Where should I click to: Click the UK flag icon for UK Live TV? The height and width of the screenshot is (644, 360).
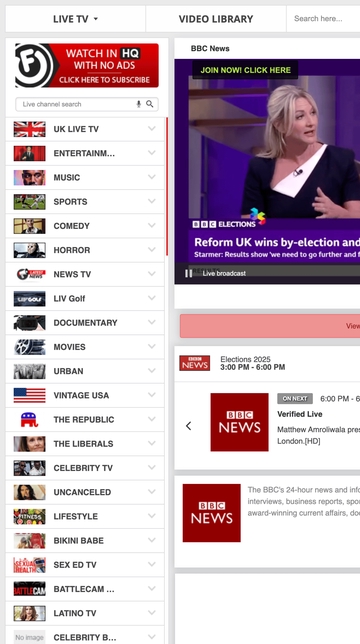click(30, 129)
